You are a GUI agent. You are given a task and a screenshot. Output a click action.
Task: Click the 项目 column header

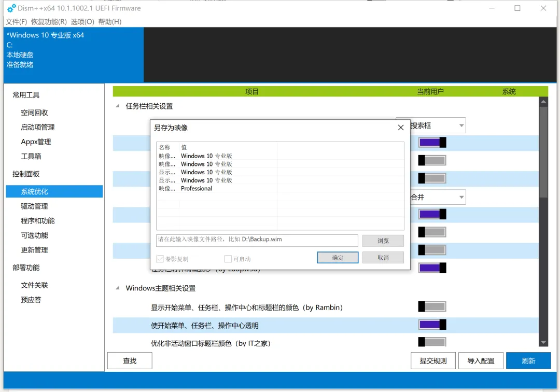(252, 91)
